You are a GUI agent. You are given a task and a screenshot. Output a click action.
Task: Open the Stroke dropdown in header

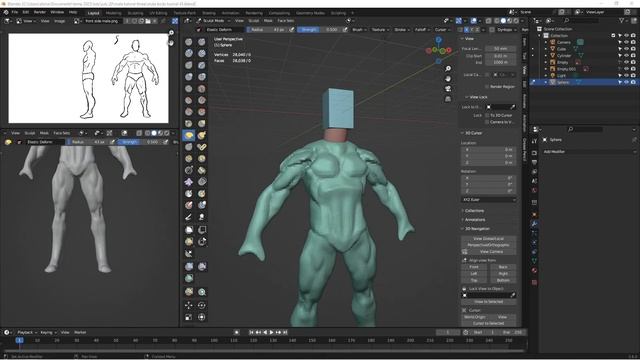402,30
